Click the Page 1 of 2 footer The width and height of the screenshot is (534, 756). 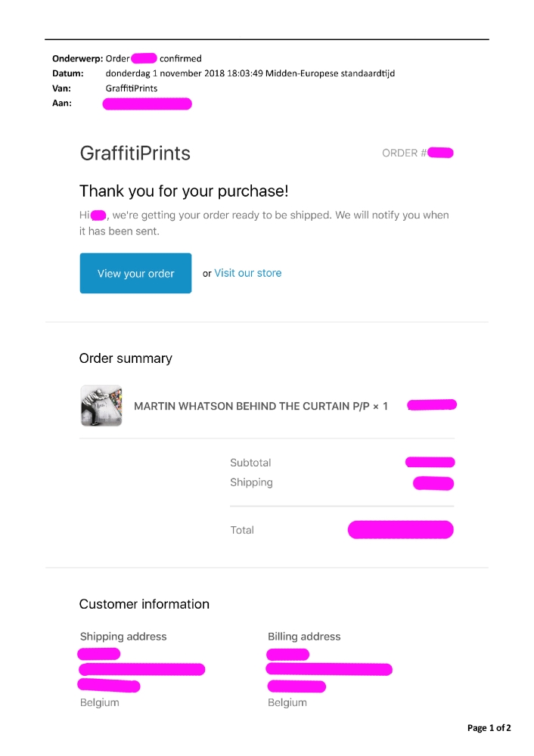click(489, 728)
